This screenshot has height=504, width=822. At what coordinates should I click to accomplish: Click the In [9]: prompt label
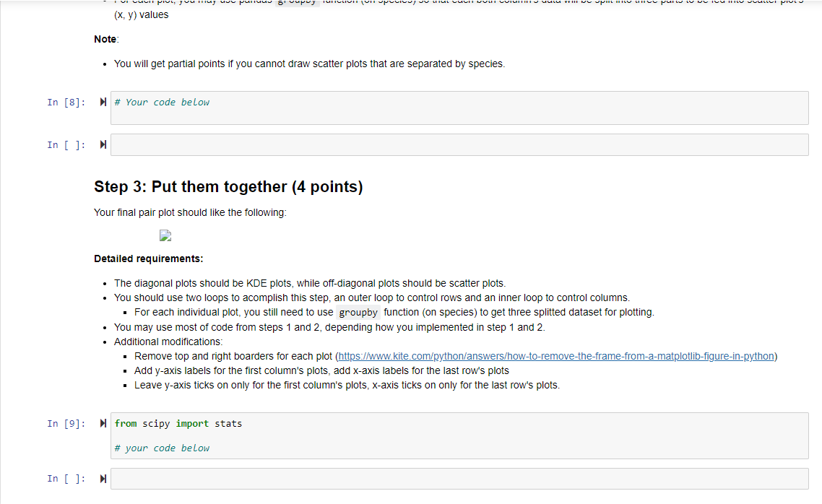pyautogui.click(x=66, y=423)
